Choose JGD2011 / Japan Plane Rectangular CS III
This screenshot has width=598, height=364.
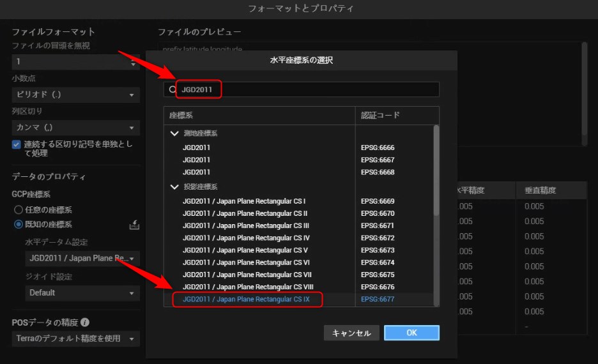pos(246,225)
